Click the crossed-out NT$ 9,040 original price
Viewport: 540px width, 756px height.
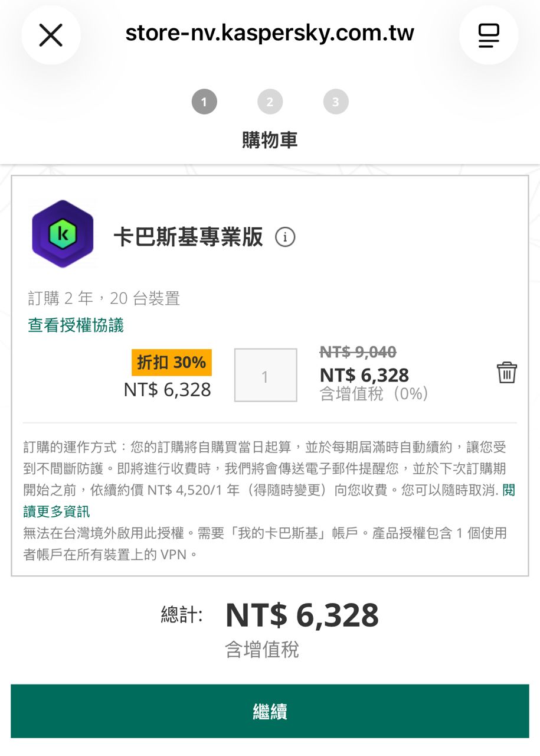pos(358,352)
